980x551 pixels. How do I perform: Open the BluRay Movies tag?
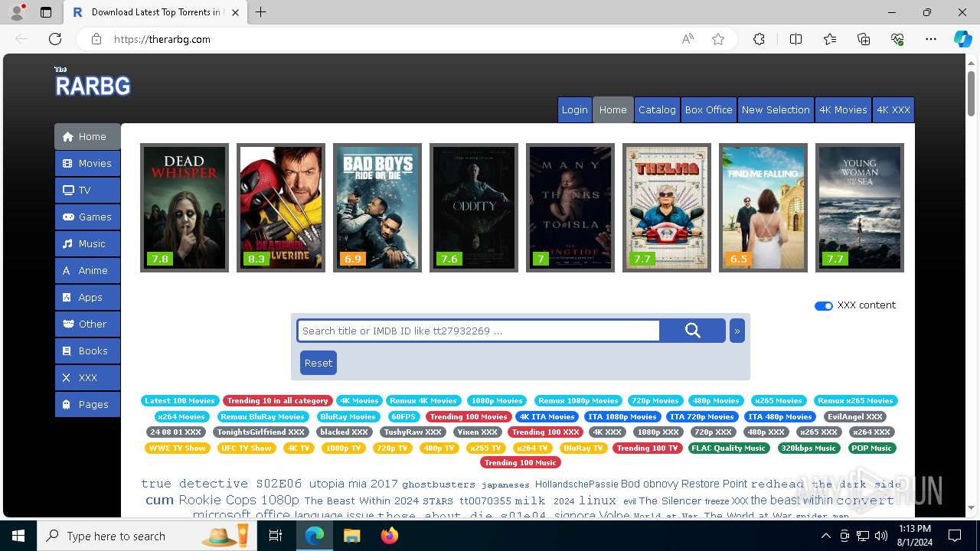[x=348, y=416]
